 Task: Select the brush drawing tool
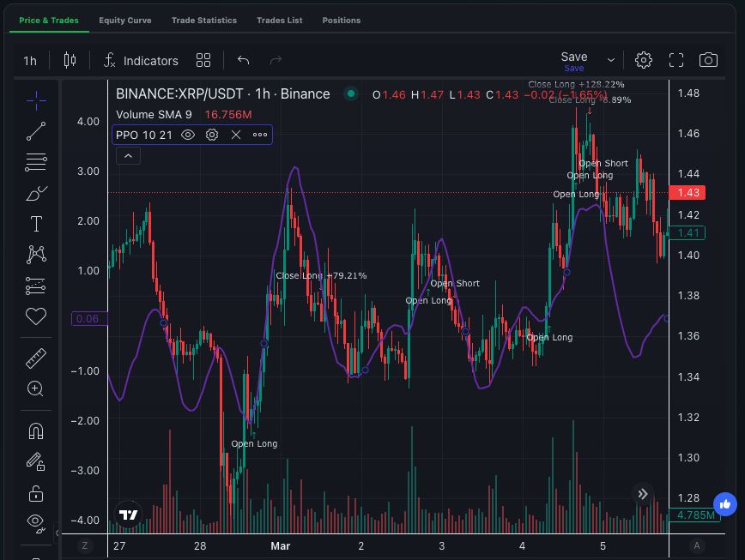coord(36,193)
